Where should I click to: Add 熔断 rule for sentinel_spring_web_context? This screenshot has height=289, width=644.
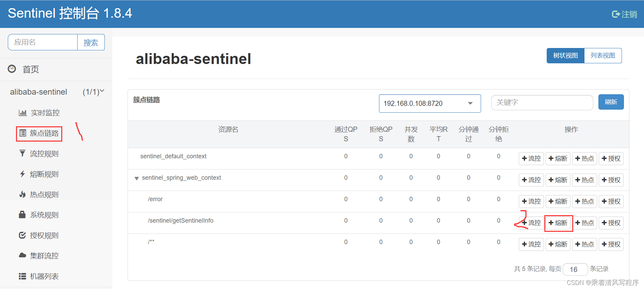coord(558,180)
